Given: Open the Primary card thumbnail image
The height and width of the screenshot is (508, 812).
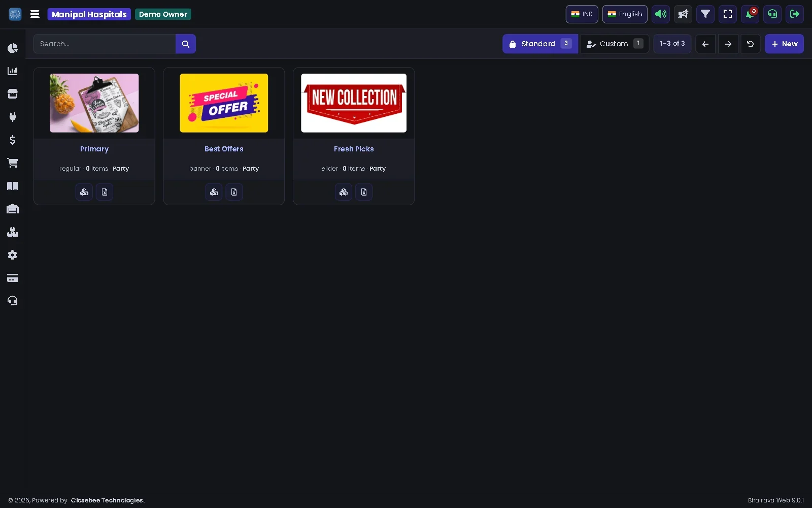Looking at the screenshot, I should pyautogui.click(x=94, y=103).
